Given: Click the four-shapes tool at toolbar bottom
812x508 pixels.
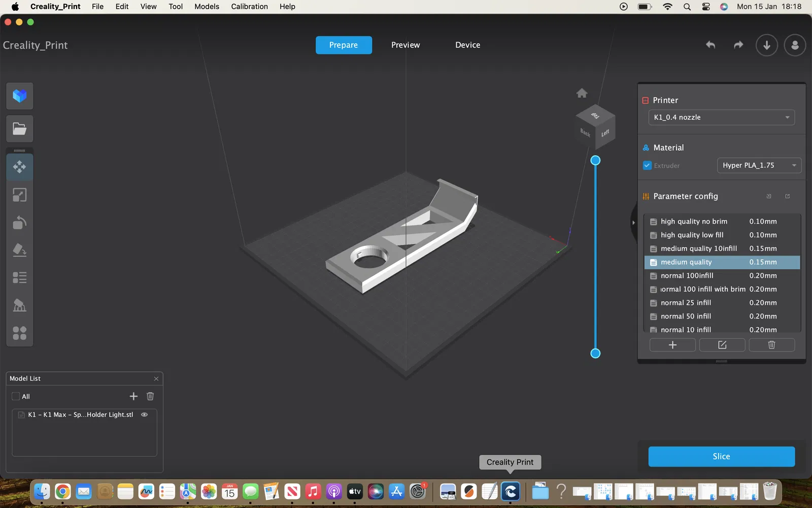Looking at the screenshot, I should pos(20,333).
